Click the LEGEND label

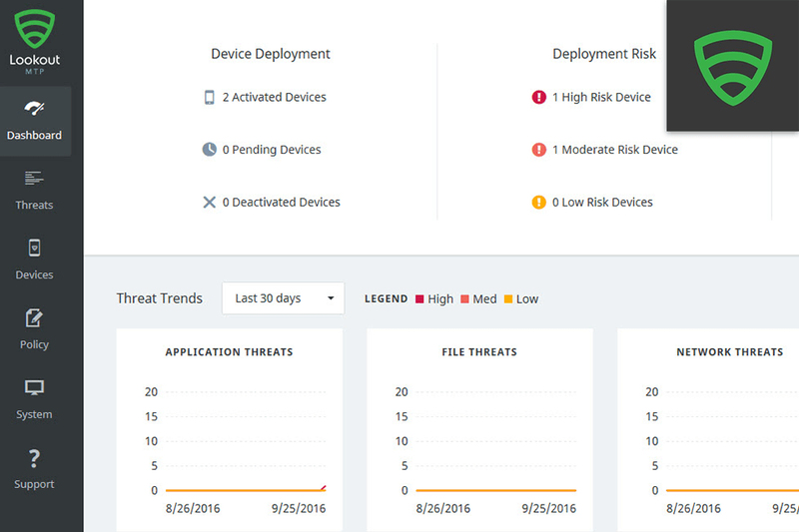pyautogui.click(x=387, y=299)
